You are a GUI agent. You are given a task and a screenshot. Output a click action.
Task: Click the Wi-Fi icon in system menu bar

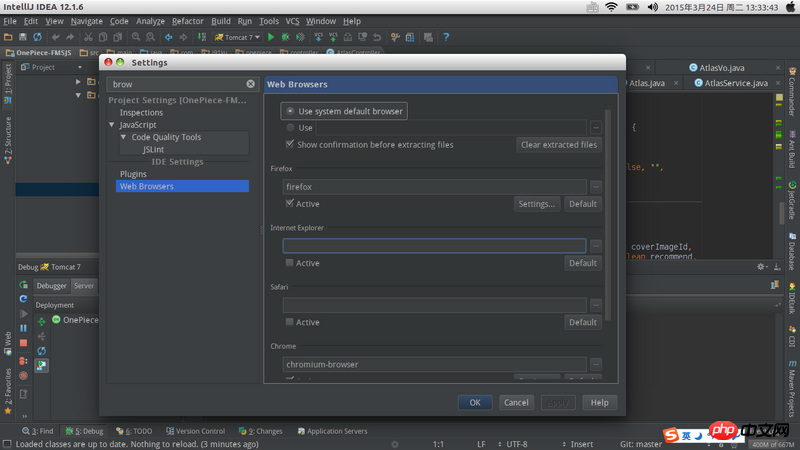click(611, 7)
